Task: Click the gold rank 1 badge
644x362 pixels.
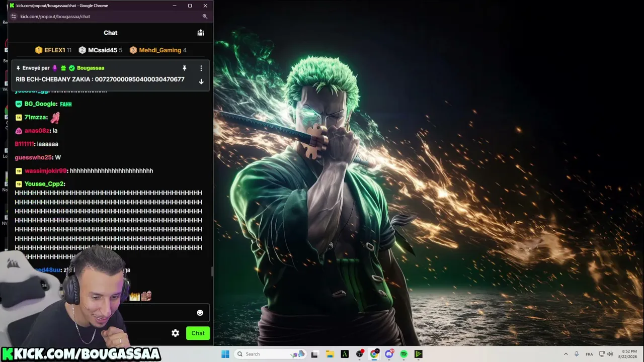Action: [x=38, y=50]
